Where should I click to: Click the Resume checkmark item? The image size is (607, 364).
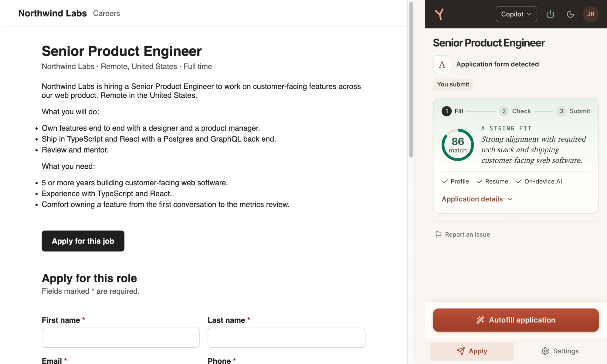[x=492, y=181]
